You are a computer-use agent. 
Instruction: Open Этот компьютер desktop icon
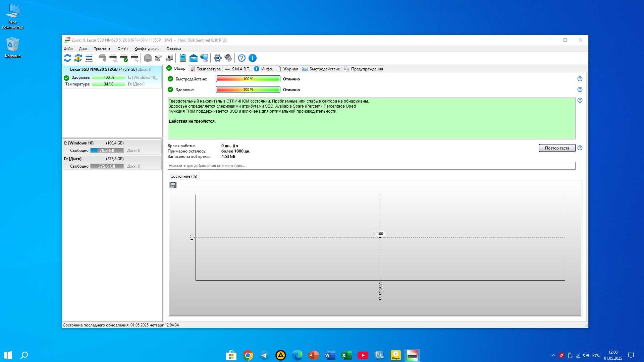[x=12, y=17]
